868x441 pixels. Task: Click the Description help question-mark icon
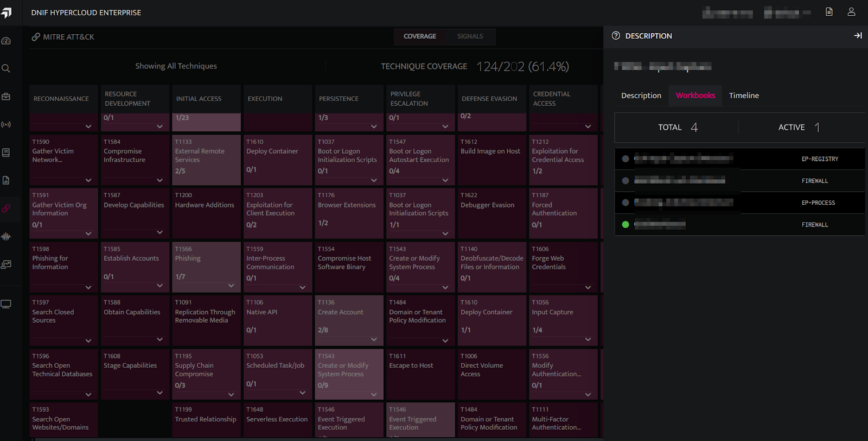pos(616,36)
